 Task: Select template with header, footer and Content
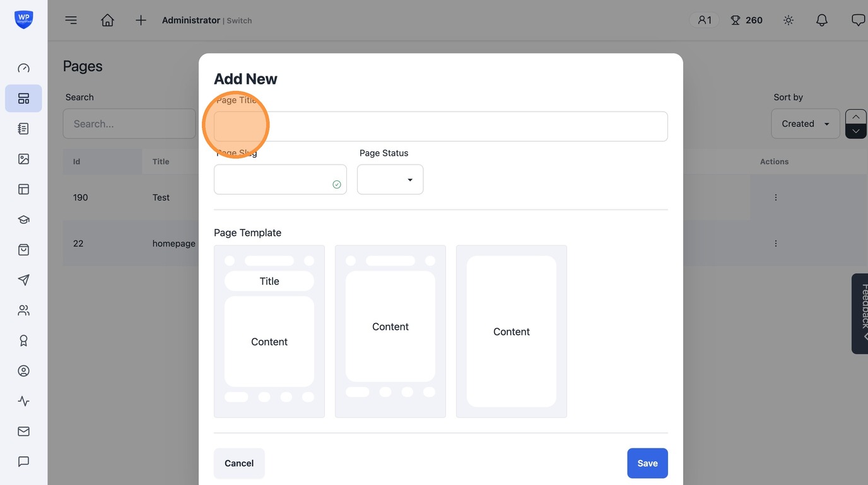390,331
